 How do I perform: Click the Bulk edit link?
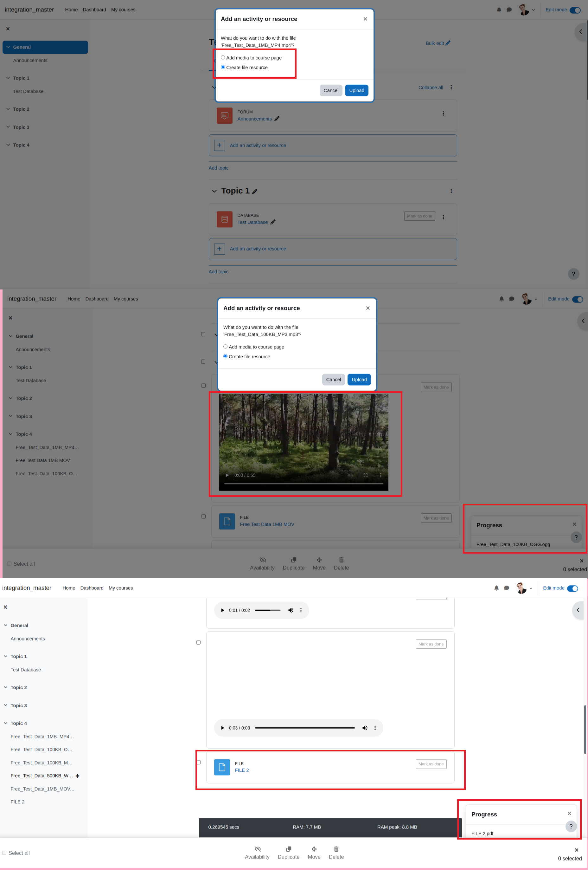438,43
